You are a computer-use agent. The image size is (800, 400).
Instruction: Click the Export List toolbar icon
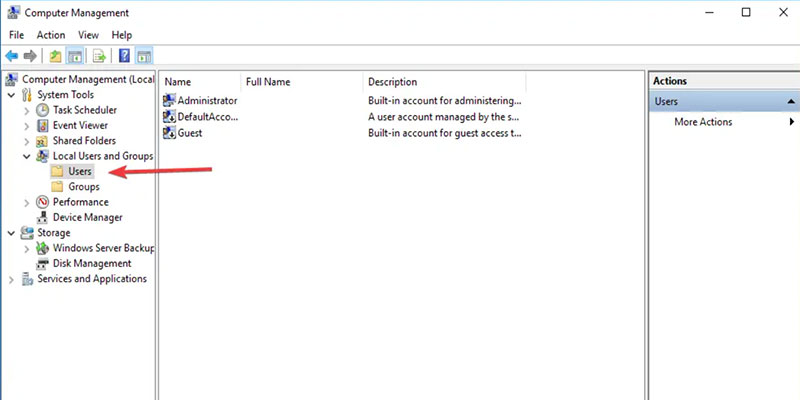(99, 55)
